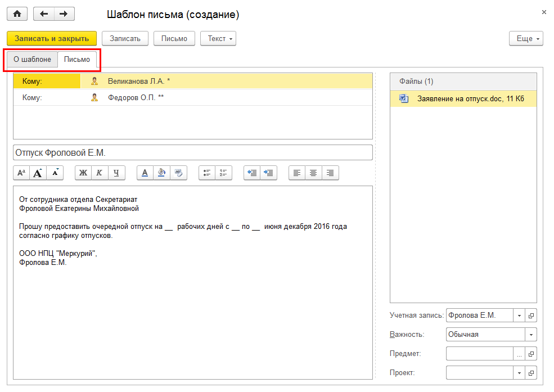Click the Word file icon for Заявление на отпуск
Screen dimensions: 554x392
click(403, 98)
